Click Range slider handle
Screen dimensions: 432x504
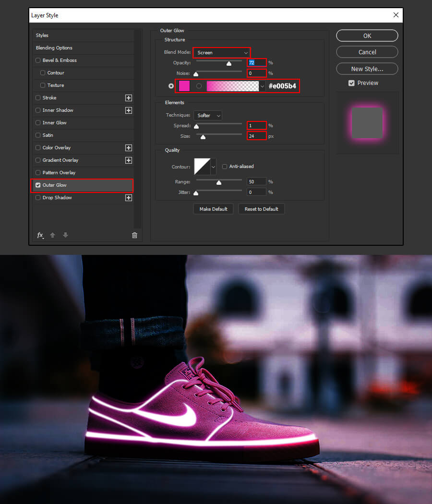pos(219,182)
